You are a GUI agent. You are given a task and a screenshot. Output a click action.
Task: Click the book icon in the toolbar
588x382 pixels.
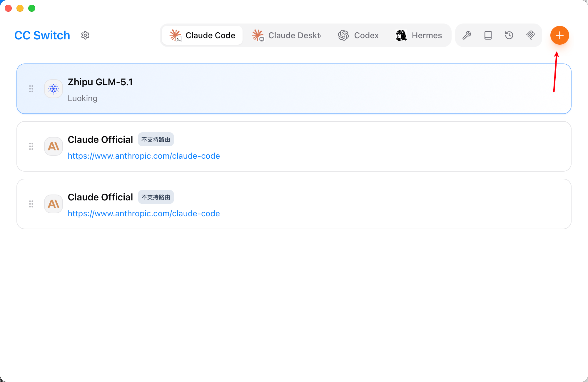(488, 35)
